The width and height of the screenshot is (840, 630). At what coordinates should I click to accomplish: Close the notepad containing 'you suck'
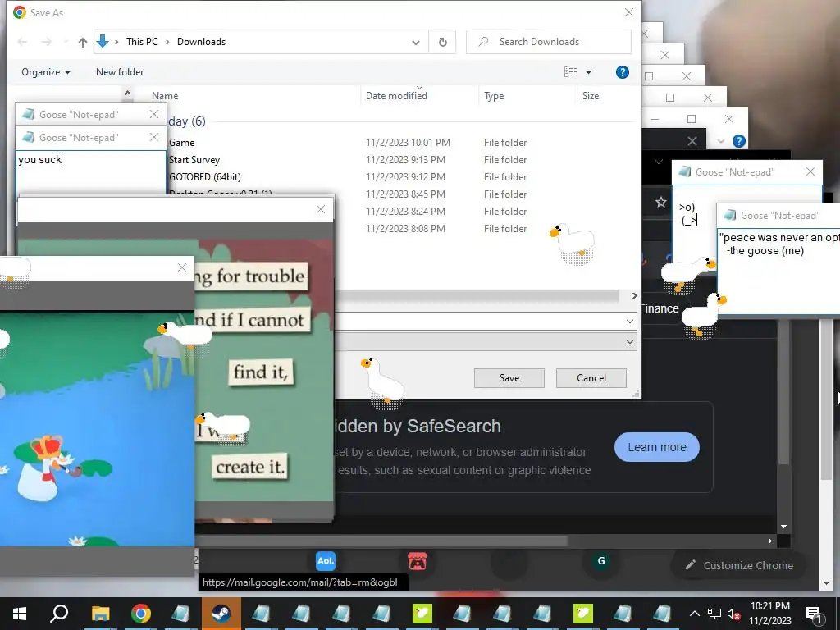[154, 137]
